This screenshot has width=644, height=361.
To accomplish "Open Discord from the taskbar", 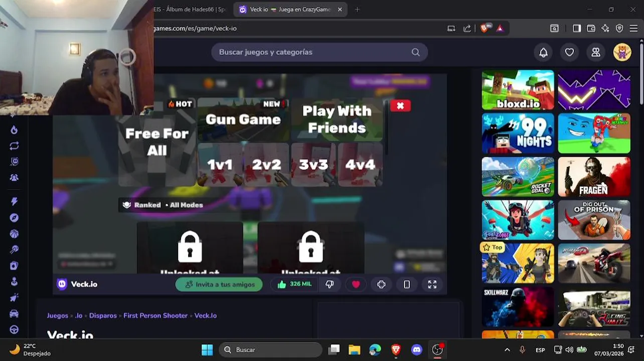I will [x=417, y=350].
